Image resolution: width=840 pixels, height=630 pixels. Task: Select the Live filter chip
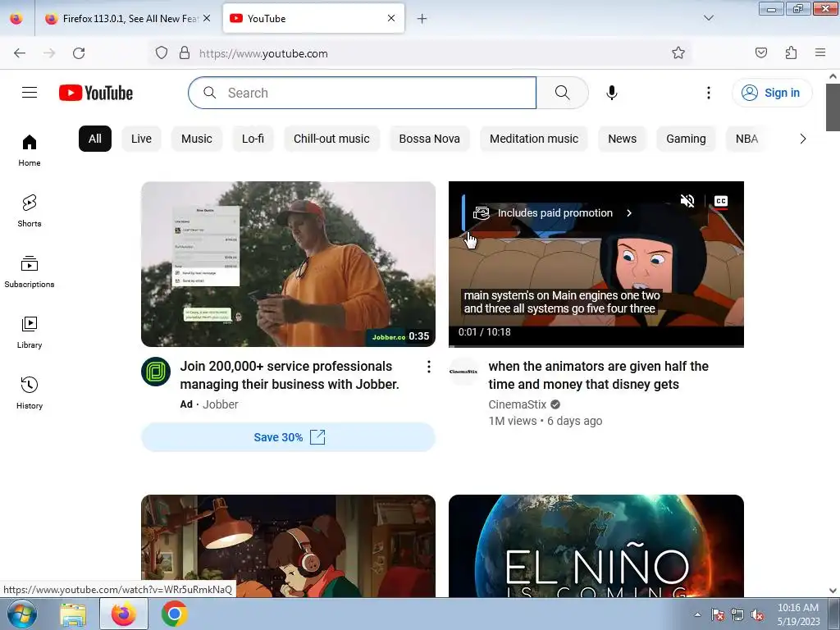click(x=141, y=139)
